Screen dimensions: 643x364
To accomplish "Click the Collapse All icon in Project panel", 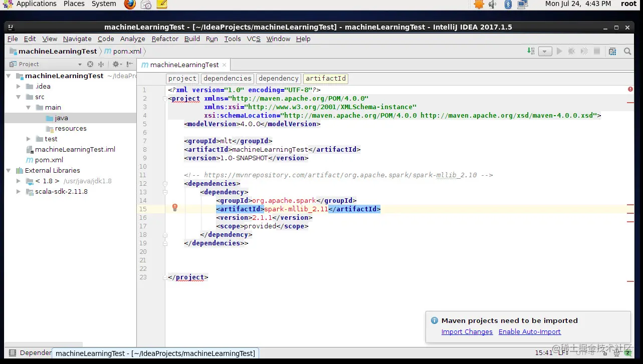I will click(x=101, y=64).
